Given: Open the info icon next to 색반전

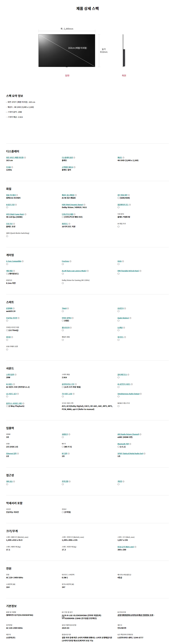Looking at the screenshot, I should [x=124, y=481].
